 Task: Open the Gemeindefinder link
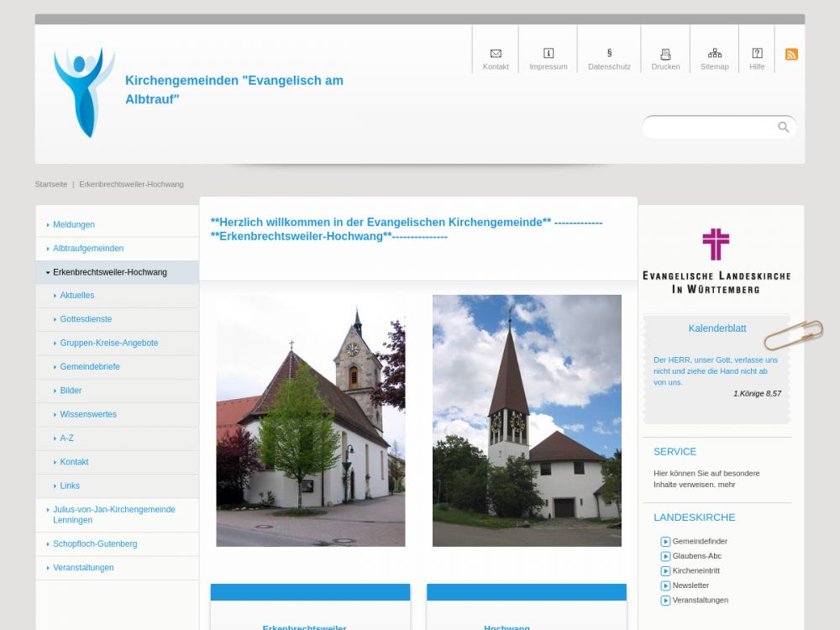point(700,542)
